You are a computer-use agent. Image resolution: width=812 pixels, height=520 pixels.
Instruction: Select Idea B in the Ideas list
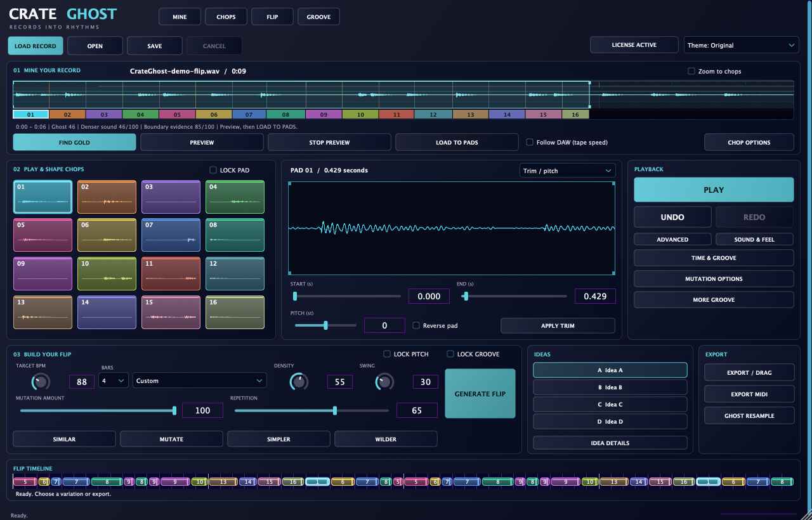610,387
